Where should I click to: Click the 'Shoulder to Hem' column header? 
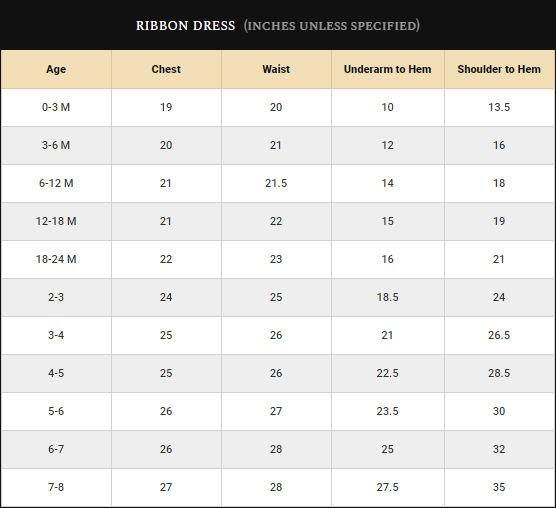pos(499,69)
